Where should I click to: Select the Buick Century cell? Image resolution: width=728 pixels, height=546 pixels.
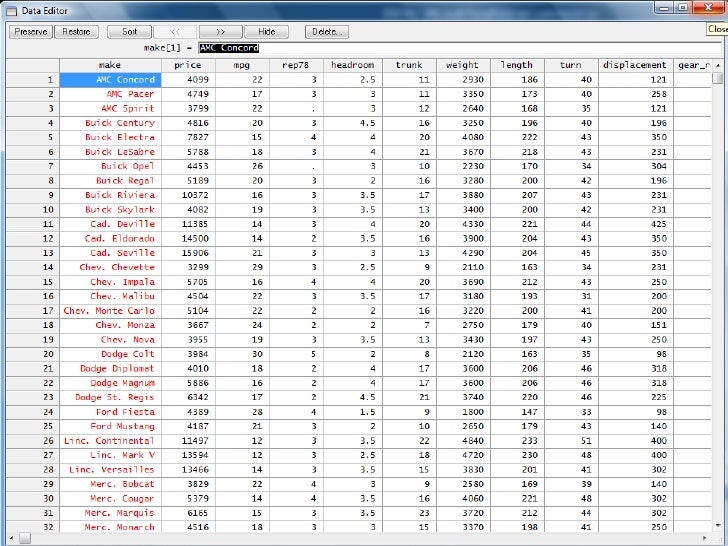point(110,123)
